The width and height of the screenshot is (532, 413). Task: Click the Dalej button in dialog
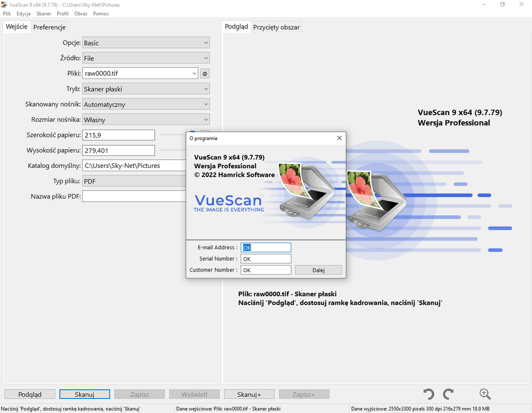318,270
